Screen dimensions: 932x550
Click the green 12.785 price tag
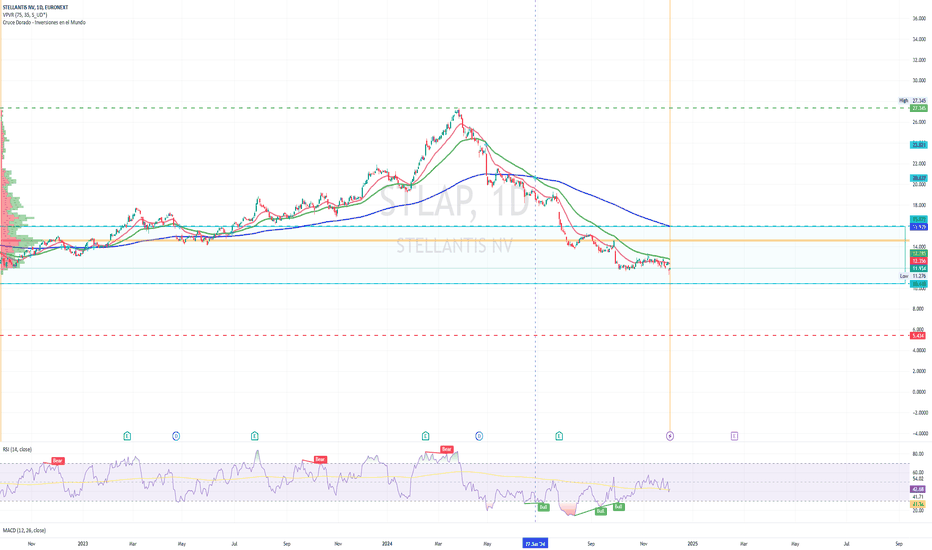[x=919, y=253]
